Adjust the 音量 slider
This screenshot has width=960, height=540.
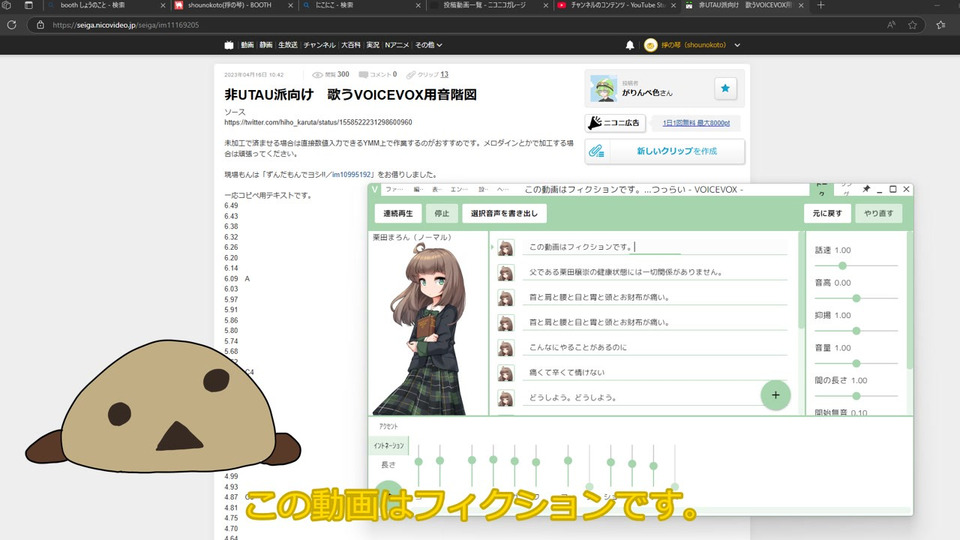pyautogui.click(x=856, y=363)
